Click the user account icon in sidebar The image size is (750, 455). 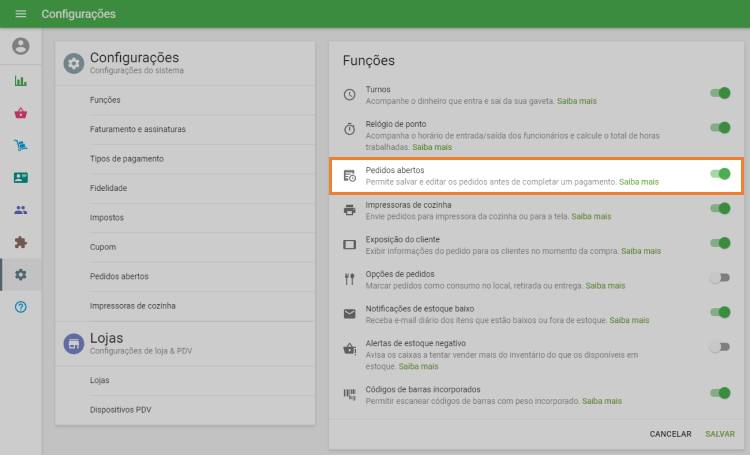tap(21, 46)
